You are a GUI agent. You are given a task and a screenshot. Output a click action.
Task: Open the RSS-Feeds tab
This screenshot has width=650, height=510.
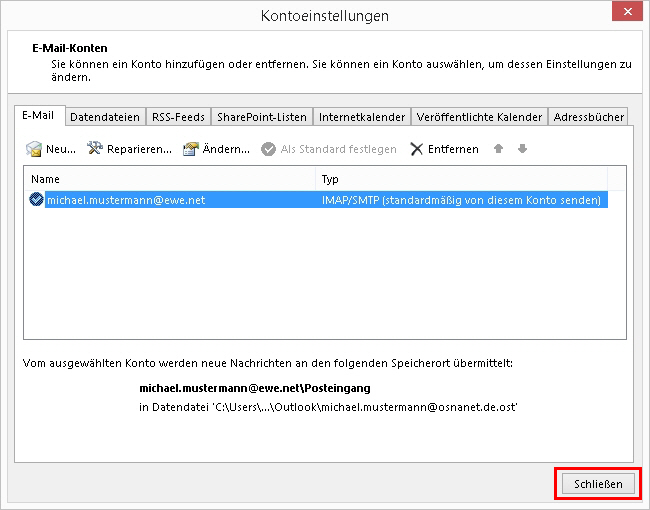[178, 117]
